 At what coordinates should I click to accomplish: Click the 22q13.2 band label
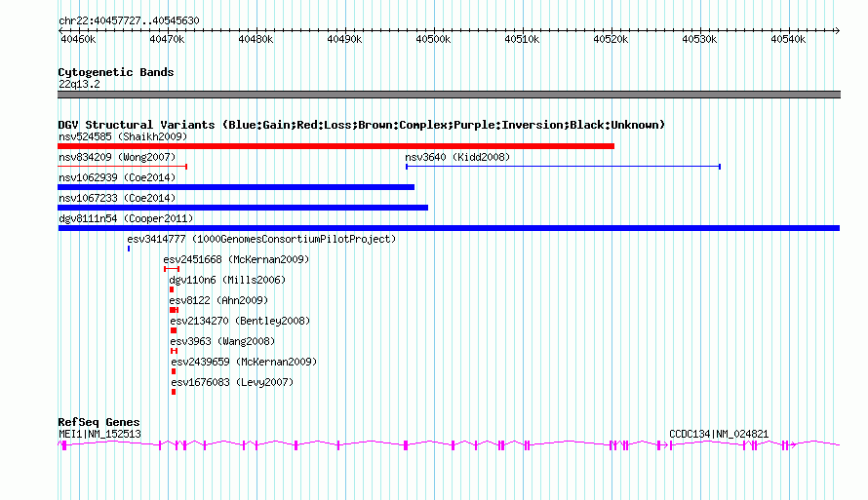[79, 84]
